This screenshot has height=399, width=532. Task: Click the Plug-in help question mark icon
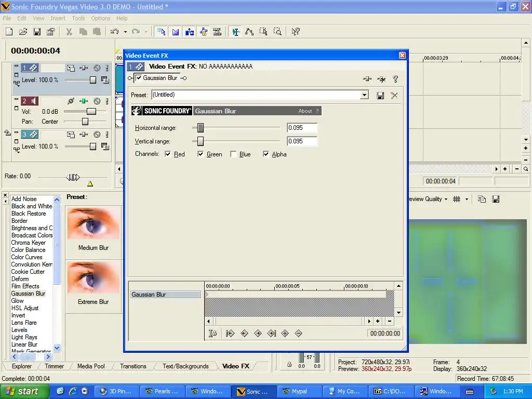click(395, 79)
